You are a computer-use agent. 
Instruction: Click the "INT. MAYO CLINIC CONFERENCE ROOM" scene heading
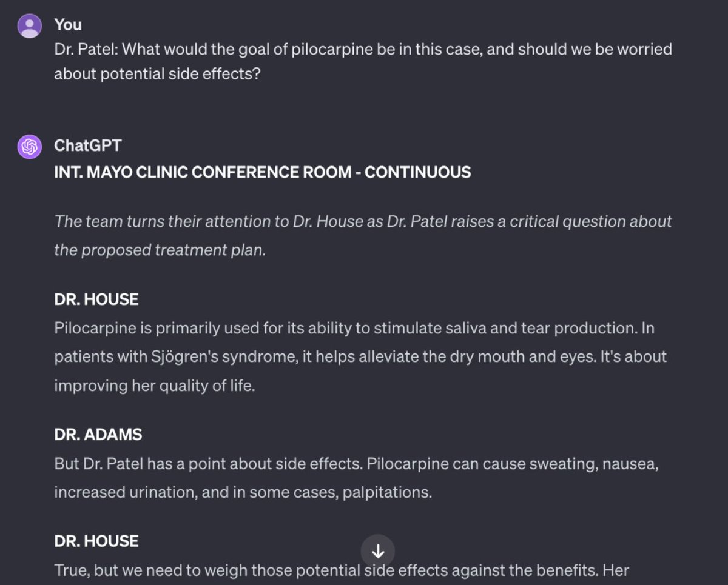pyautogui.click(x=262, y=172)
